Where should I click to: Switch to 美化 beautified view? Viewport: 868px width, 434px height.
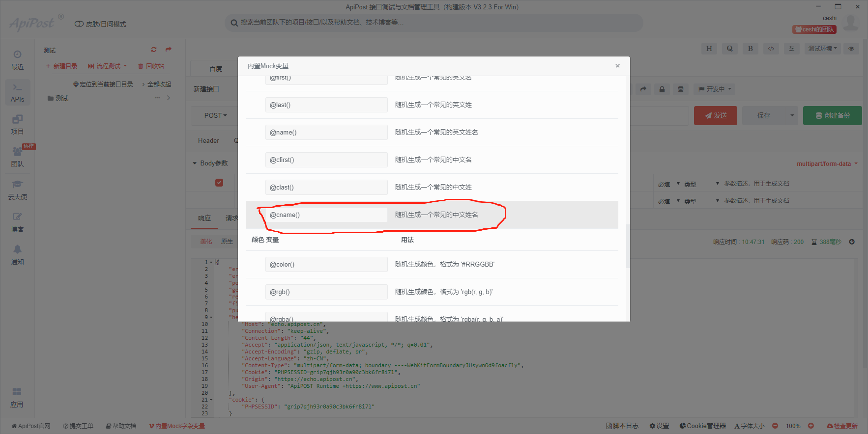point(206,242)
